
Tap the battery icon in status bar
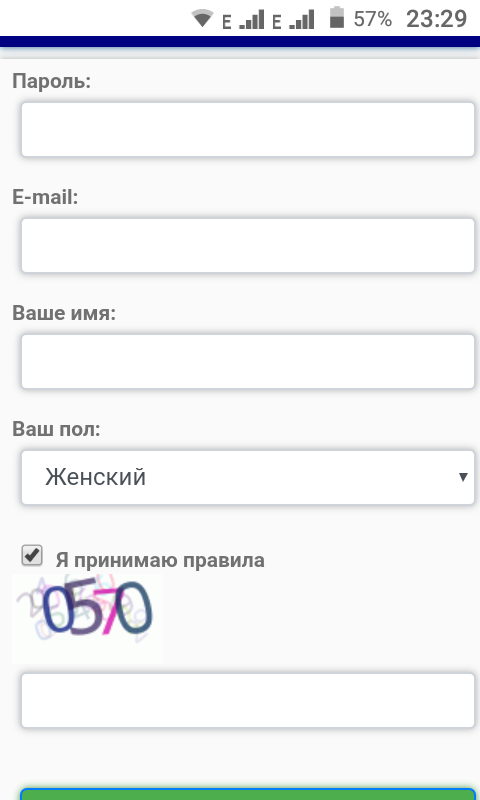pyautogui.click(x=337, y=17)
